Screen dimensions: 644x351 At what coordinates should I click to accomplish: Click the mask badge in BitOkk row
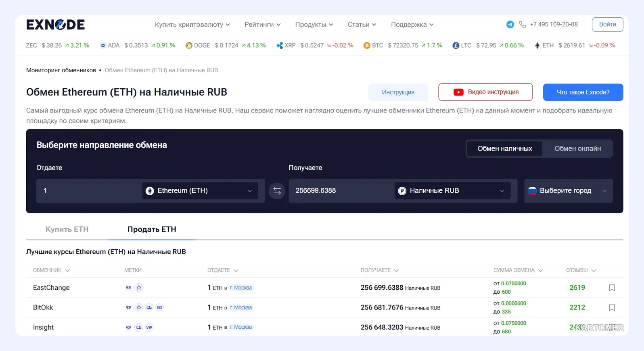[128, 307]
